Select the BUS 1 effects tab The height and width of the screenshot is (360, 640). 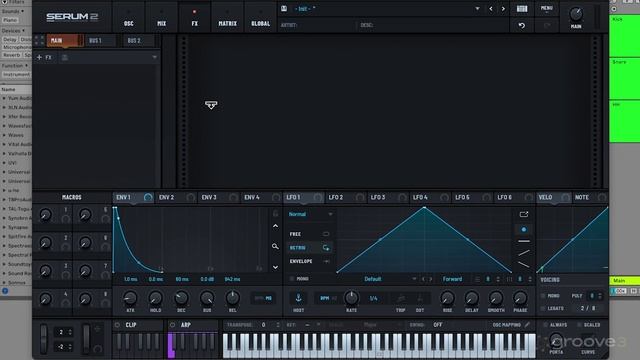point(100,40)
